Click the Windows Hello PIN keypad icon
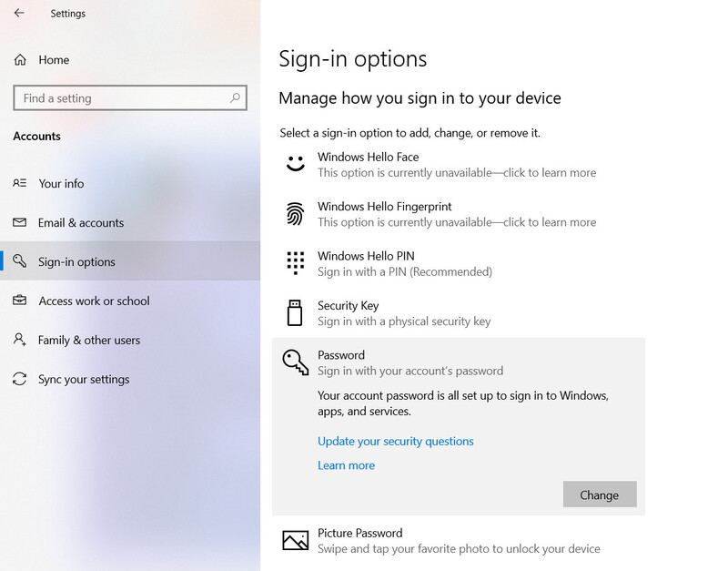 pos(295,263)
